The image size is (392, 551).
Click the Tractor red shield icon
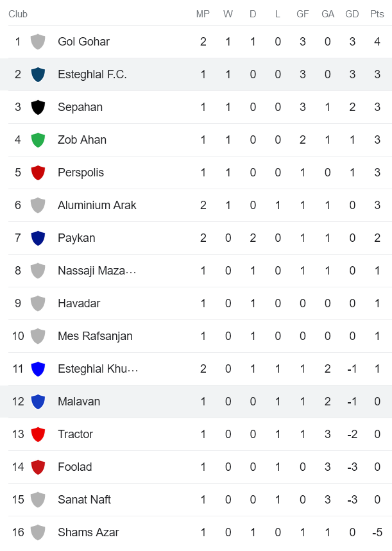tap(38, 434)
